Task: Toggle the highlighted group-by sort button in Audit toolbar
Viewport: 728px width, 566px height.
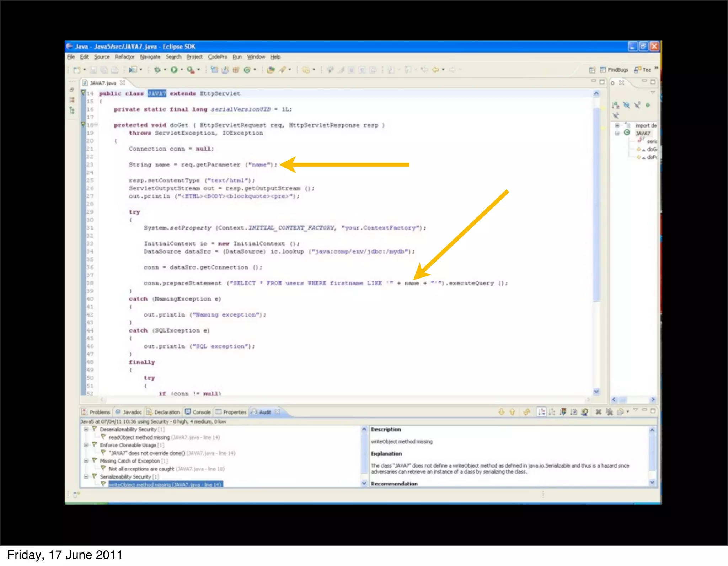Action: (x=541, y=412)
